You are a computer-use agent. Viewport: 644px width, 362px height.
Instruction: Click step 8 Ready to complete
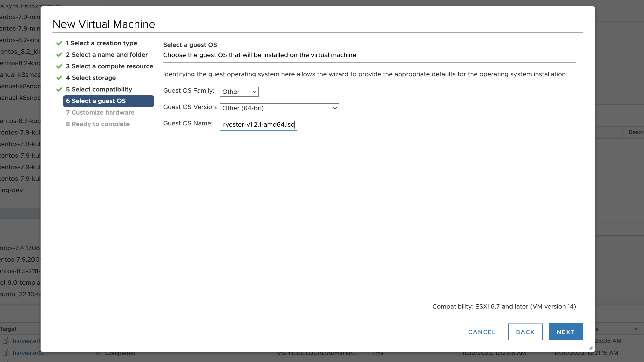click(98, 124)
